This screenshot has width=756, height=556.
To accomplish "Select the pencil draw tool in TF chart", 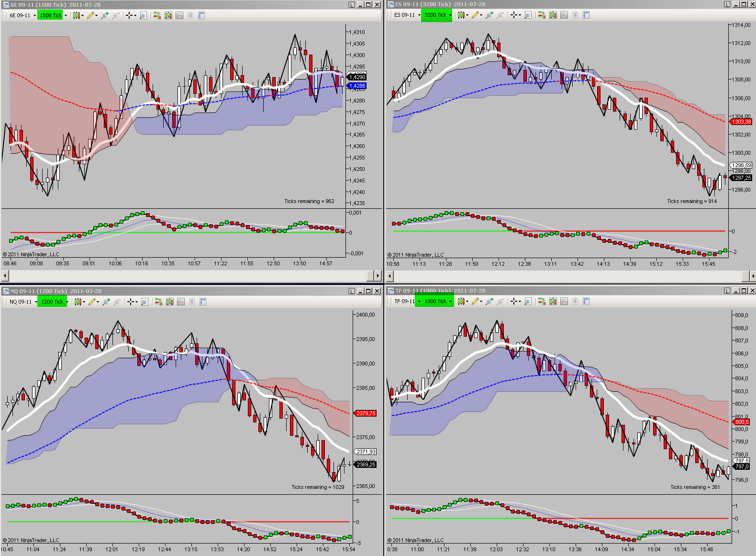I will 475,301.
